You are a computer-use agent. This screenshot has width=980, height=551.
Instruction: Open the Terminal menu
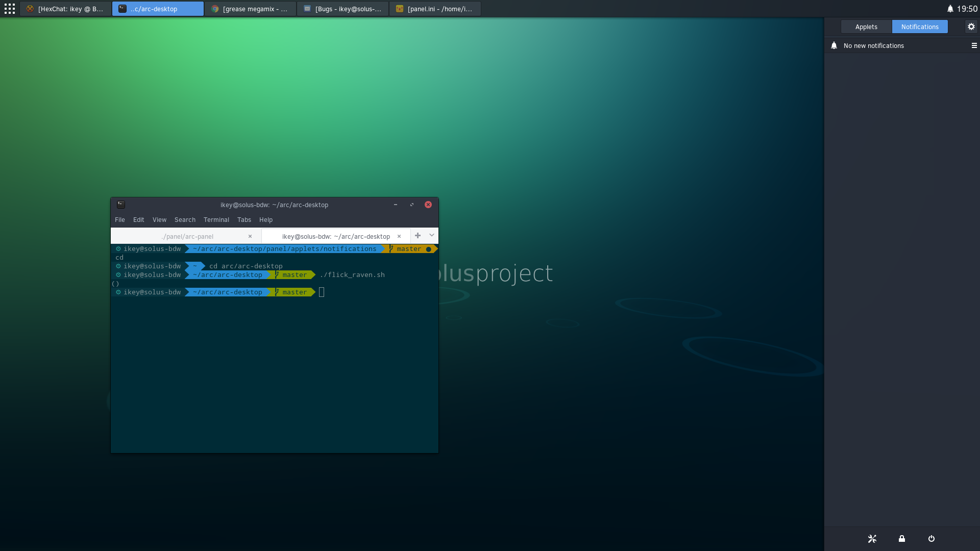point(216,220)
